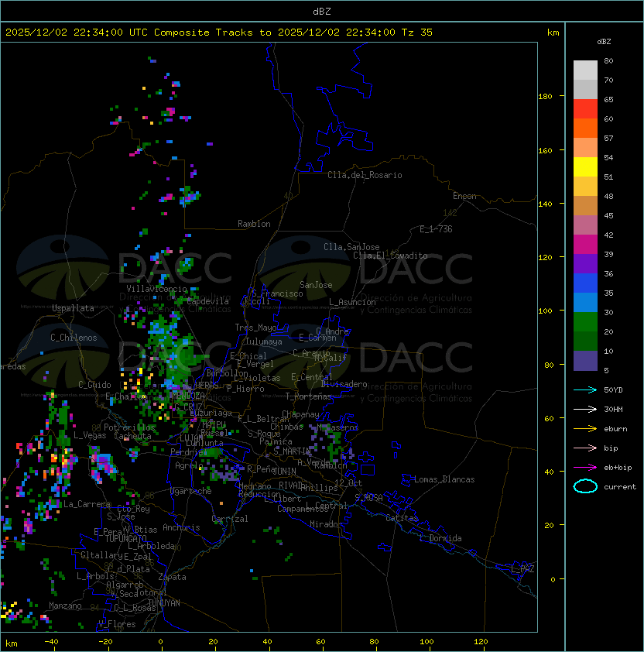The width and height of the screenshot is (644, 652).
Task: Select the orange swatch between 60 and 57
Action: pyautogui.click(x=585, y=128)
